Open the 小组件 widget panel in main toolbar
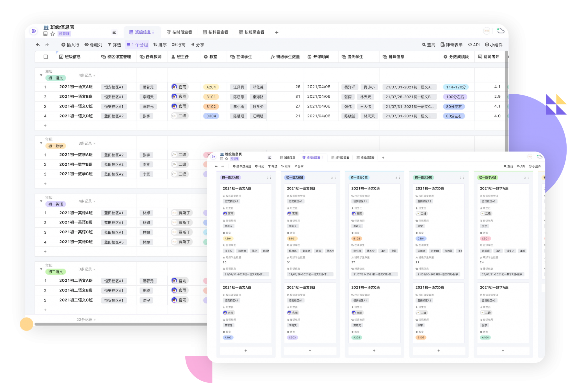The height and width of the screenshot is (392, 575). tap(494, 45)
